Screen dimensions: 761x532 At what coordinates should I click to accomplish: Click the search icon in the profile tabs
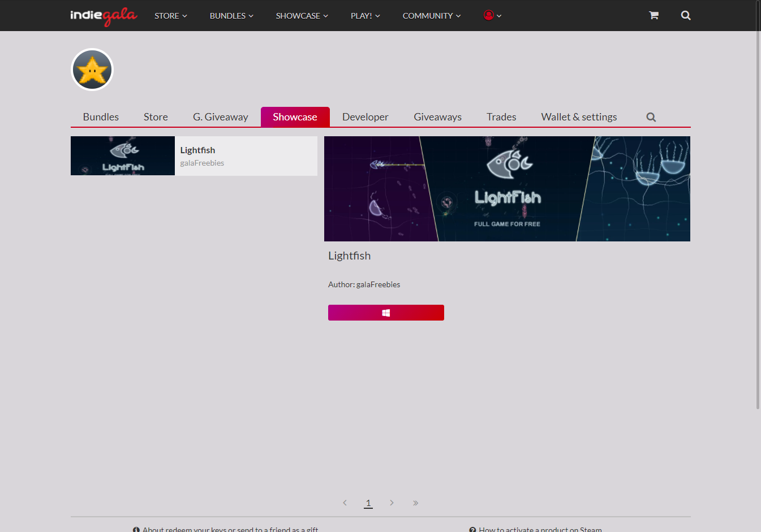[651, 117]
